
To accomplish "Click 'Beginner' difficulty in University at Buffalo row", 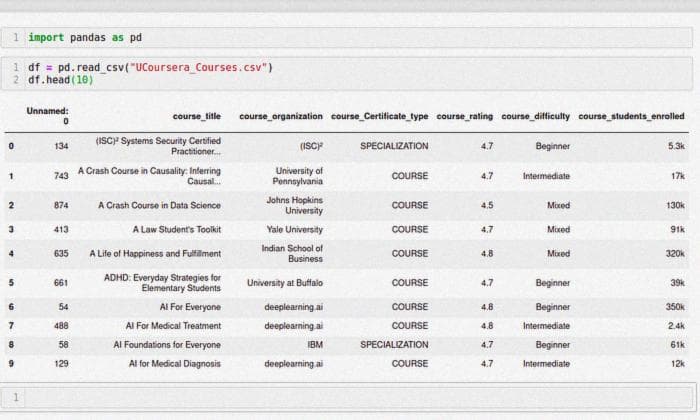I will [553, 283].
